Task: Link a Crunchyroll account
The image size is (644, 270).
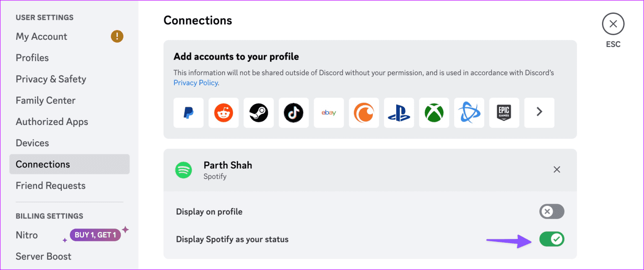Action: coord(364,113)
